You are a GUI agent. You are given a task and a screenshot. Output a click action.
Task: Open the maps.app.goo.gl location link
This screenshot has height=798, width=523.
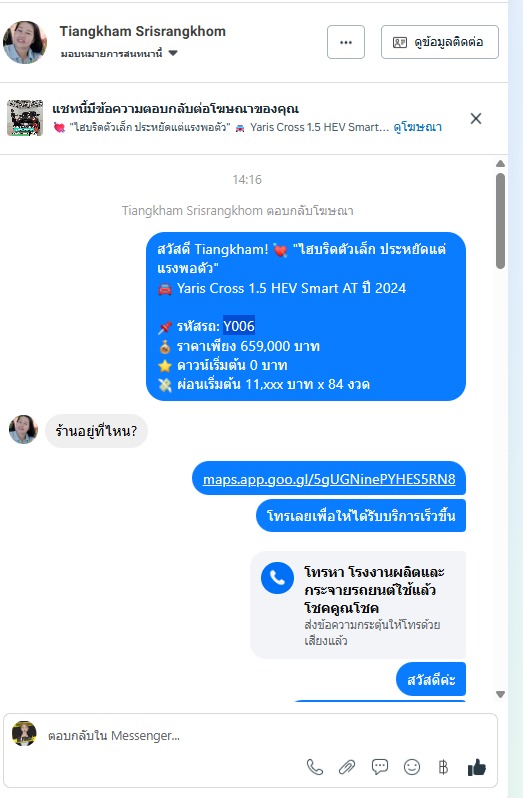coord(329,479)
